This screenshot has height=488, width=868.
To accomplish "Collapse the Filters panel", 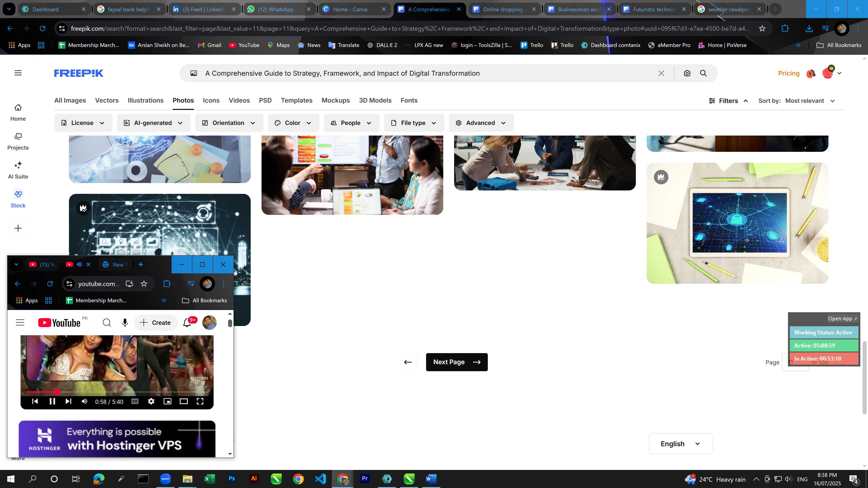I will (728, 101).
